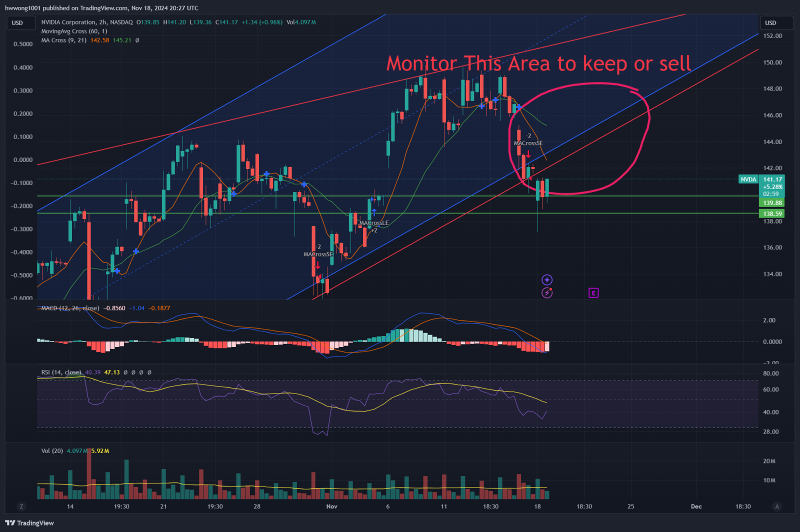This screenshot has height=532, width=800.
Task: Select the 'Monitor This Area to keep or sell' text
Action: pos(539,63)
